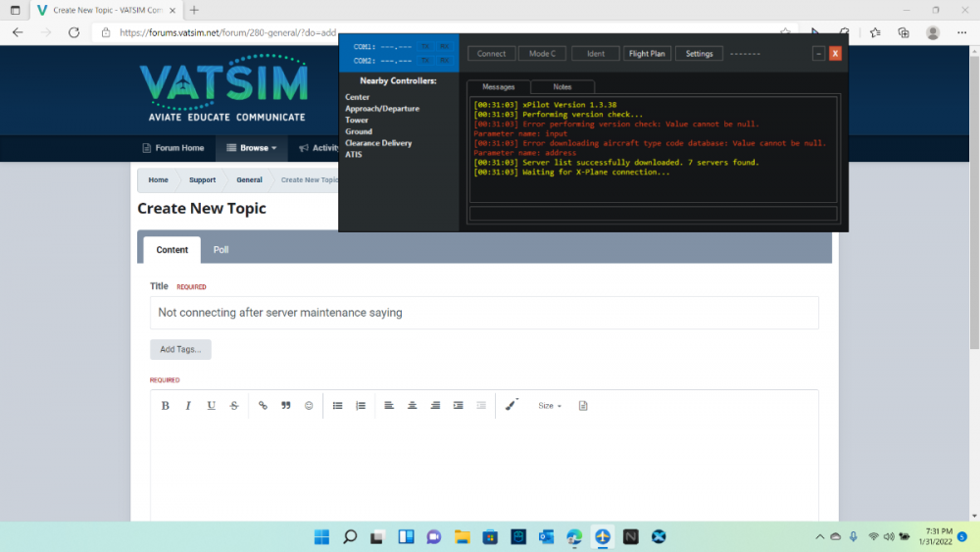The height and width of the screenshot is (552, 980).
Task: Select Approach/Departure controller category
Action: [x=382, y=108]
